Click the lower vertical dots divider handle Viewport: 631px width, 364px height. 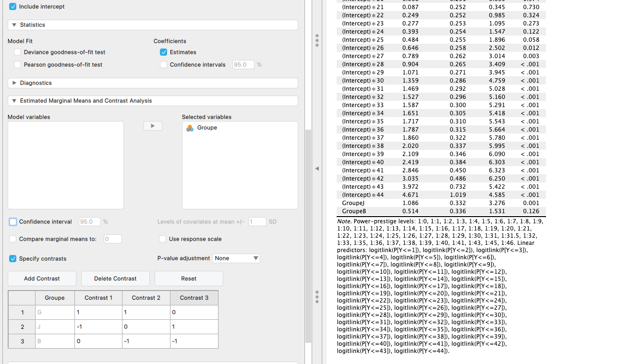(x=317, y=296)
